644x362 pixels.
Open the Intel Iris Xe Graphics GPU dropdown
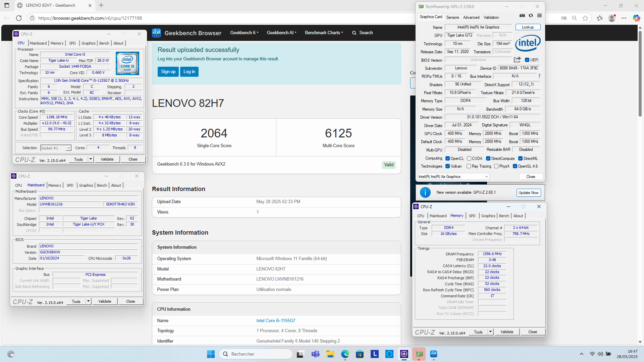pos(453,177)
